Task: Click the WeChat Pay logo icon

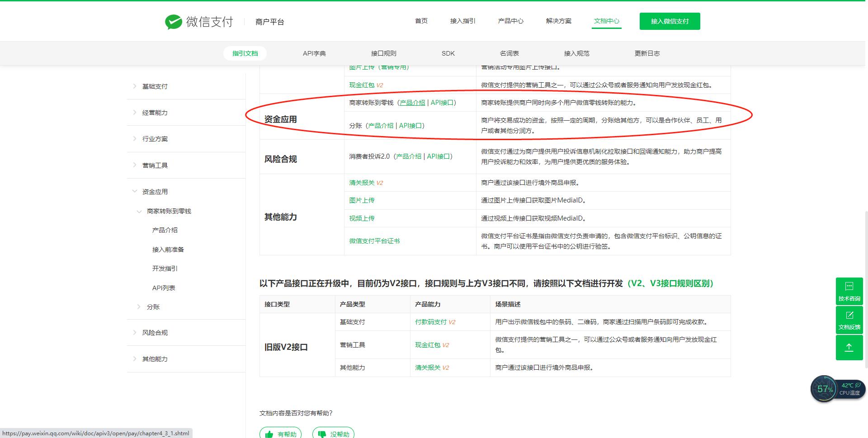Action: click(174, 22)
